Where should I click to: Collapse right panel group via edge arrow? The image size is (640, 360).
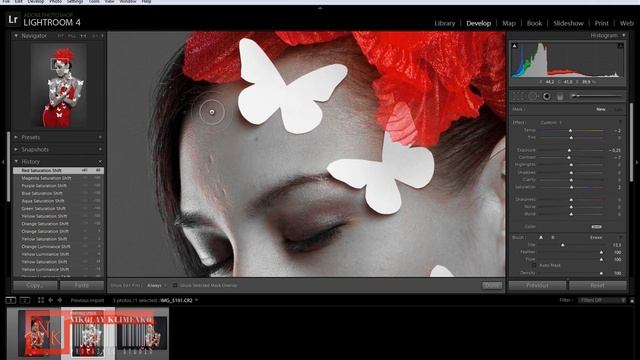click(637, 162)
